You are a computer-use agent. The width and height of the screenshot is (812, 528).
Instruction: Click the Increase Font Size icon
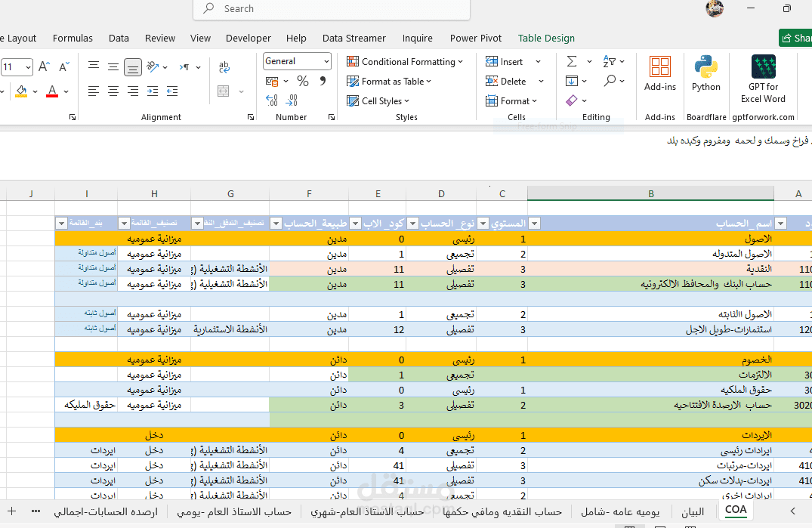point(44,66)
